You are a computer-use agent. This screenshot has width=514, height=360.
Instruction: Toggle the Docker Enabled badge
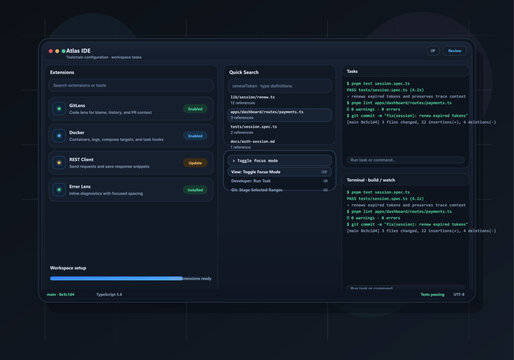195,136
